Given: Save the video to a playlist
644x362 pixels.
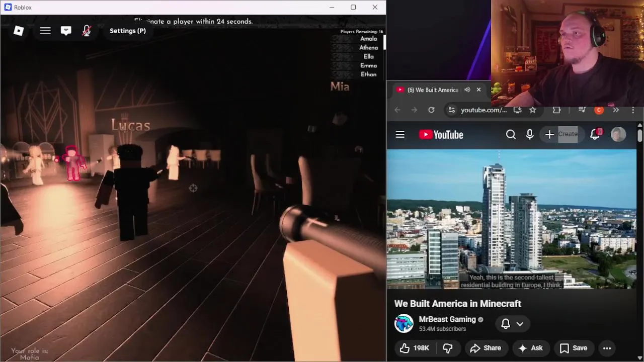Looking at the screenshot, I should click(573, 348).
